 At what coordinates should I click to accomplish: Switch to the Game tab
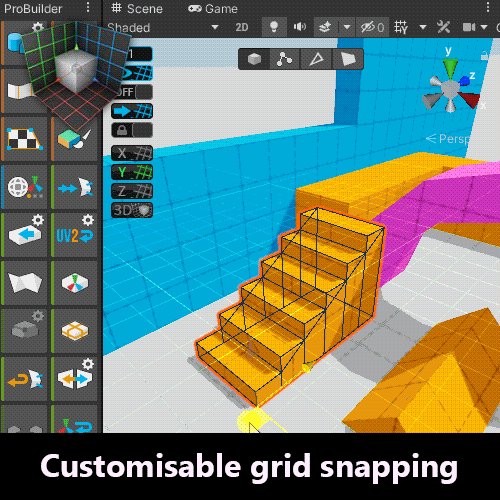pos(213,9)
